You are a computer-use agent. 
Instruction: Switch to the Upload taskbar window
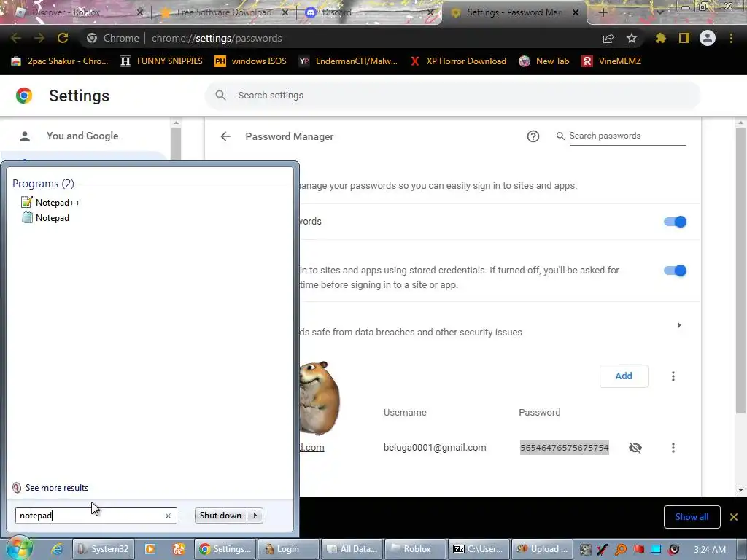(x=543, y=549)
